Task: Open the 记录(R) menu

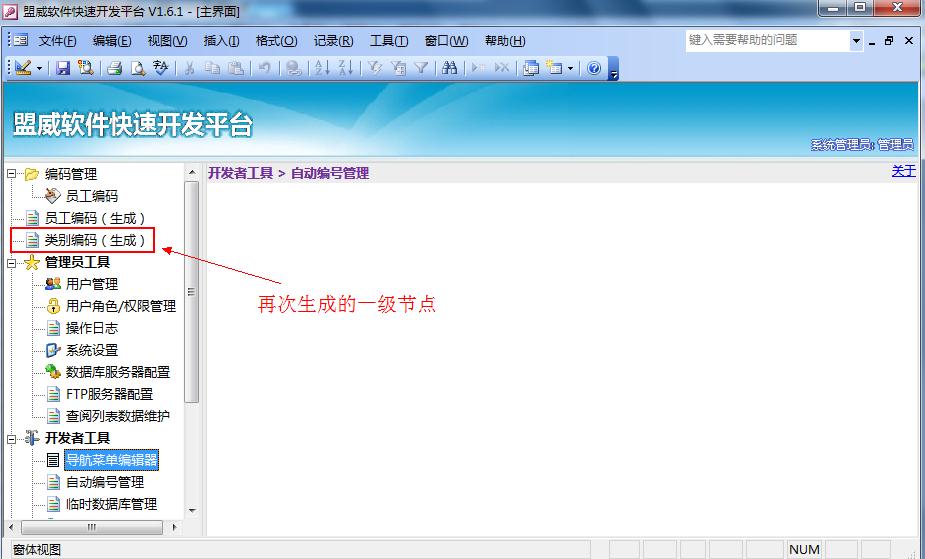Action: pos(333,41)
